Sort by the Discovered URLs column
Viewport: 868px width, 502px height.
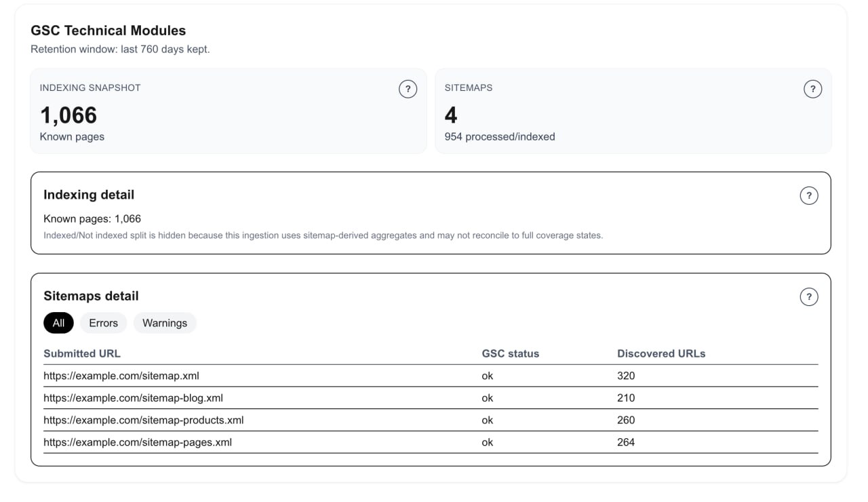click(x=661, y=353)
